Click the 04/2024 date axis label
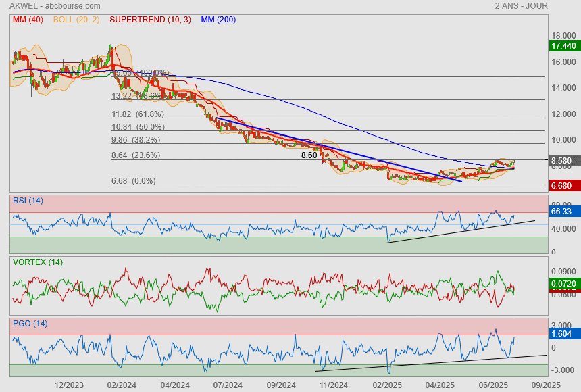 tap(175, 385)
